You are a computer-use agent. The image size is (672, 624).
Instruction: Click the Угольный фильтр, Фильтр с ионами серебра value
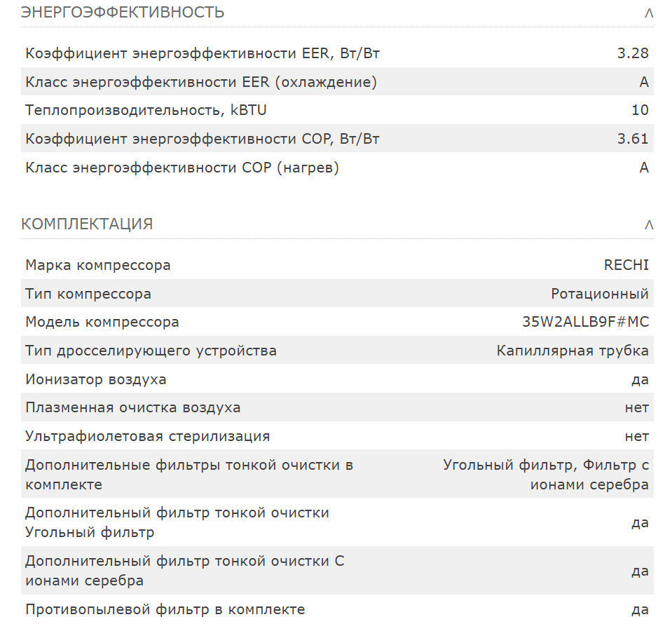tap(546, 475)
